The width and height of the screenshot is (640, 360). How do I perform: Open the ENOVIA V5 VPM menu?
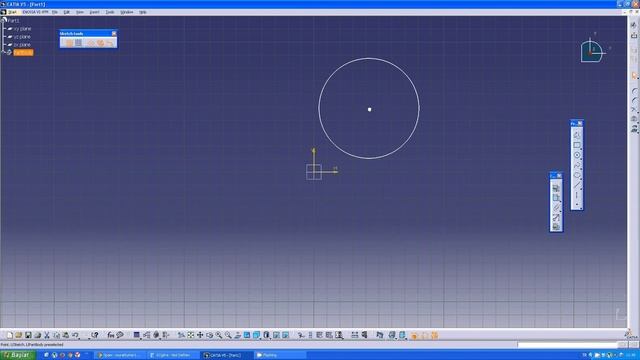pyautogui.click(x=35, y=12)
